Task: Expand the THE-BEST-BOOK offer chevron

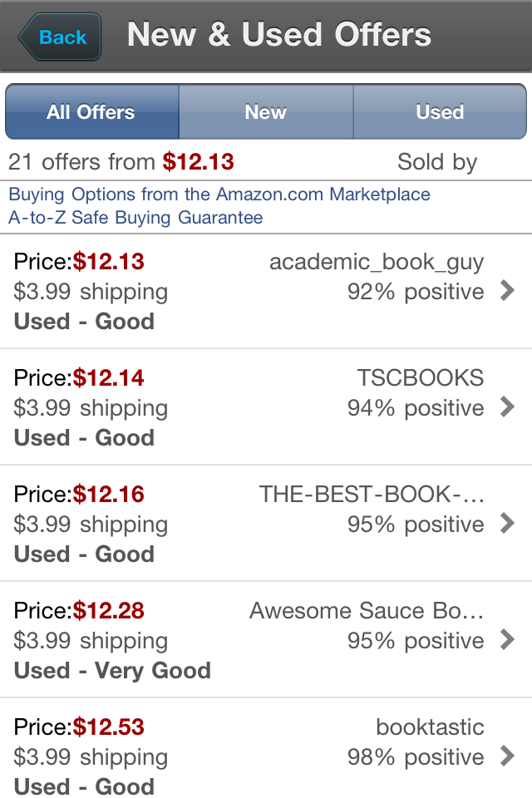Action: (x=508, y=523)
